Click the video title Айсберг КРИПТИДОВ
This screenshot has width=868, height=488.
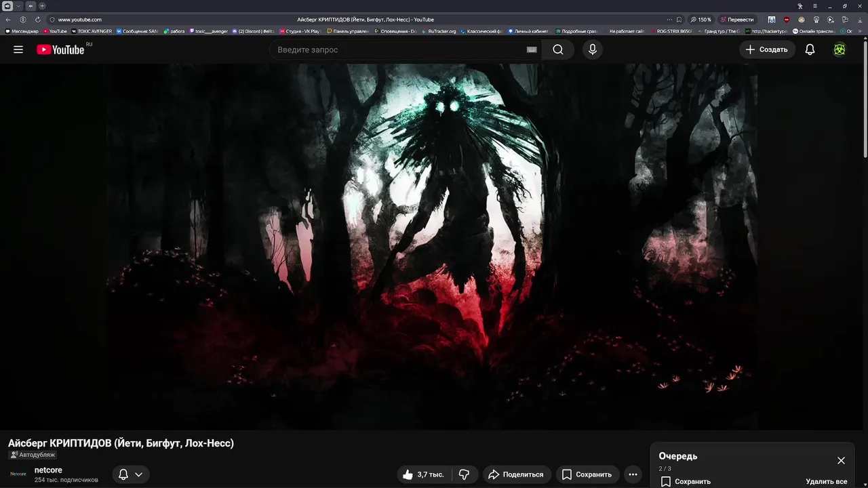tap(121, 443)
